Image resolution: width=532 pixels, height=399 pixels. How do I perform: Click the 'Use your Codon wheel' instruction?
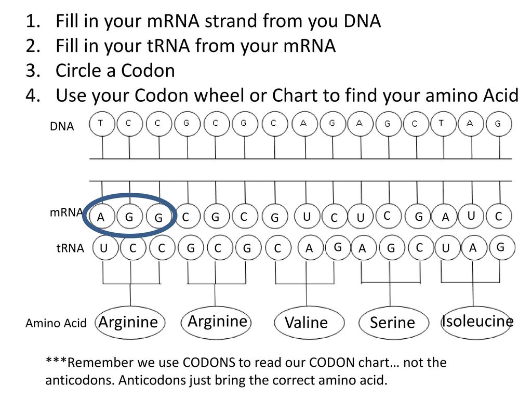[287, 96]
